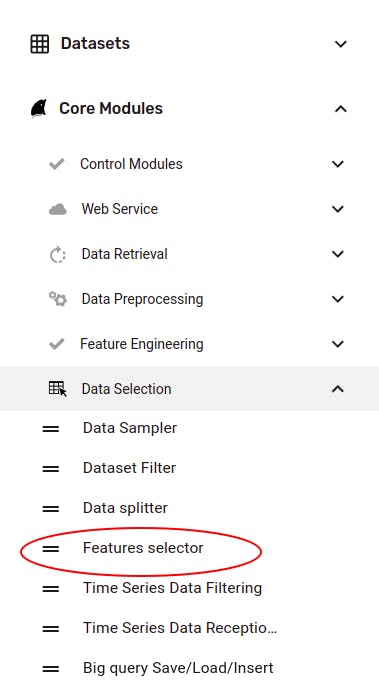Click the Core Modules bird icon
379x680 pixels.
(x=39, y=108)
